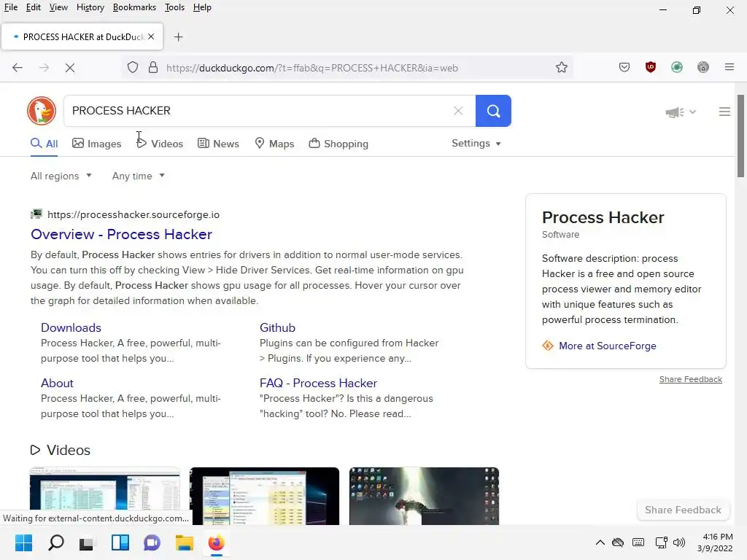This screenshot has height=560, width=747.
Task: Open the Firefox application hamburger menu
Action: [x=729, y=68]
